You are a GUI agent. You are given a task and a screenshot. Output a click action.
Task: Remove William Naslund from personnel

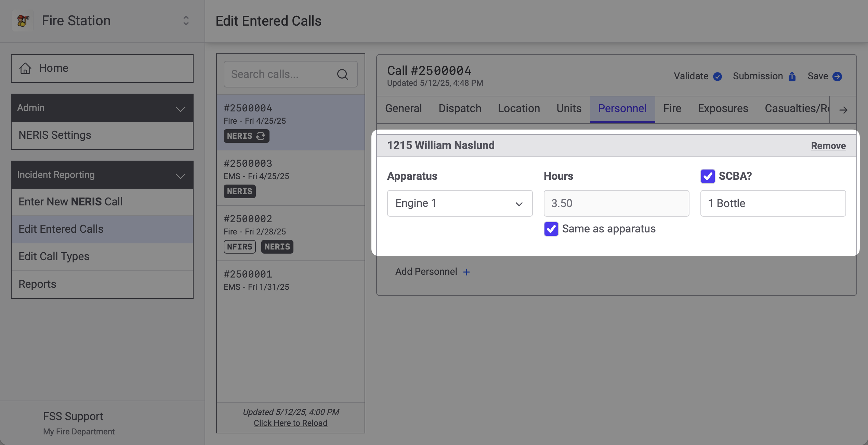[x=828, y=146]
